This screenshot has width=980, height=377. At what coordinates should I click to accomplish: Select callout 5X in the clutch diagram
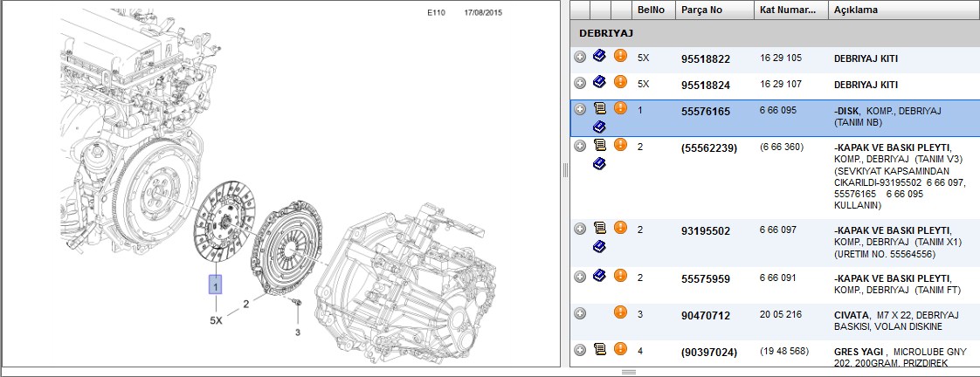tap(216, 320)
